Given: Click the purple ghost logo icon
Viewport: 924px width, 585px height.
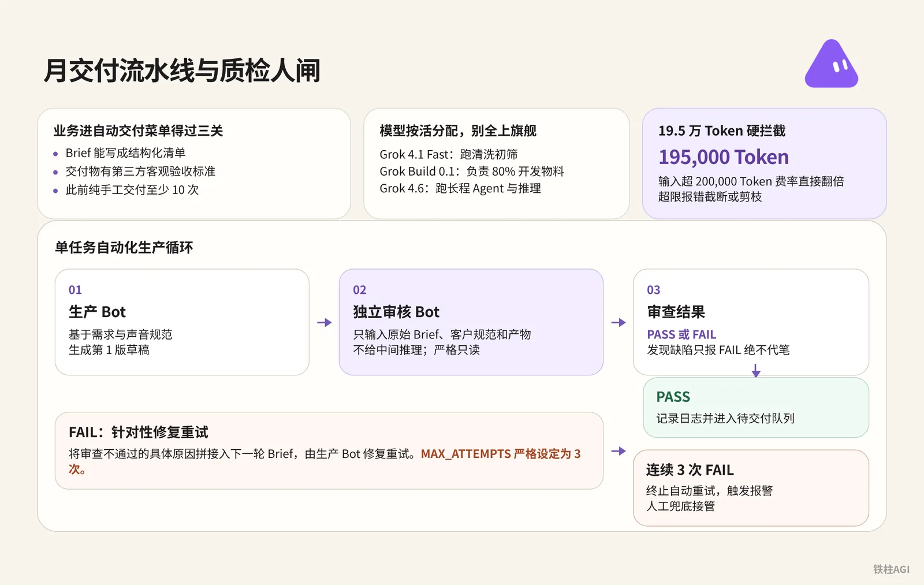Looking at the screenshot, I should tap(832, 64).
